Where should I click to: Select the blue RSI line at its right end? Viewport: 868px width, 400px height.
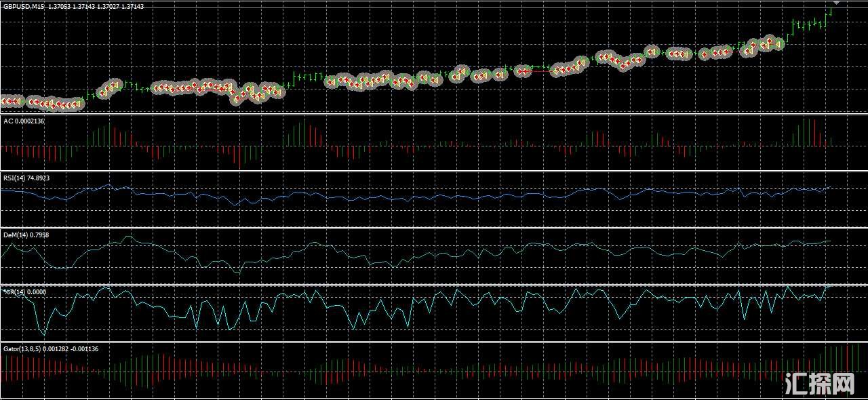coord(829,187)
